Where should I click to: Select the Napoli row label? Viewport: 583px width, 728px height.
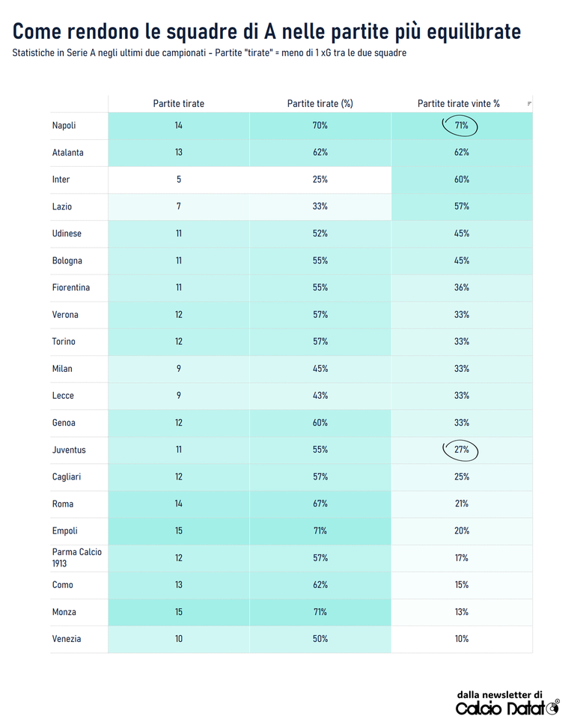tap(64, 126)
